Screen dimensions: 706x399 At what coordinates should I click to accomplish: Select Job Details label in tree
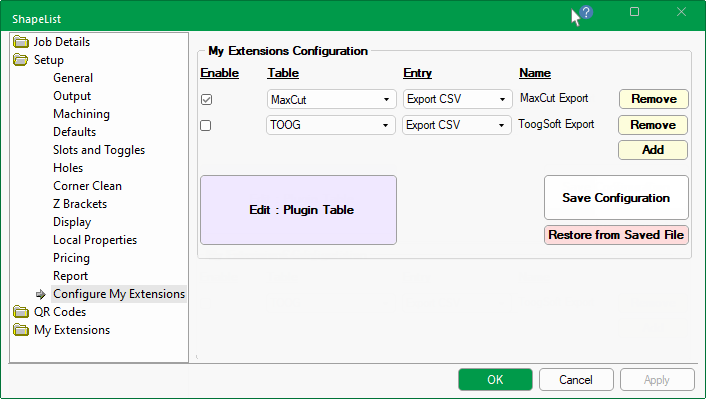pos(62,42)
